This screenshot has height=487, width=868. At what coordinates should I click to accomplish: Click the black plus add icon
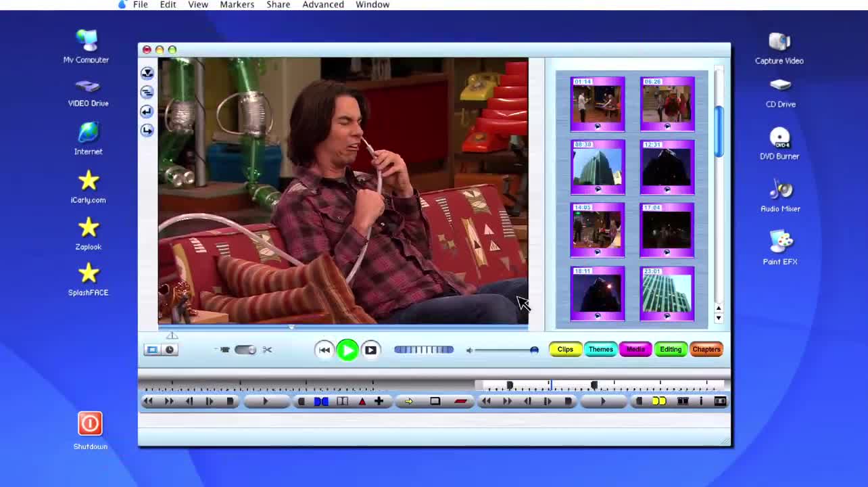coord(379,401)
